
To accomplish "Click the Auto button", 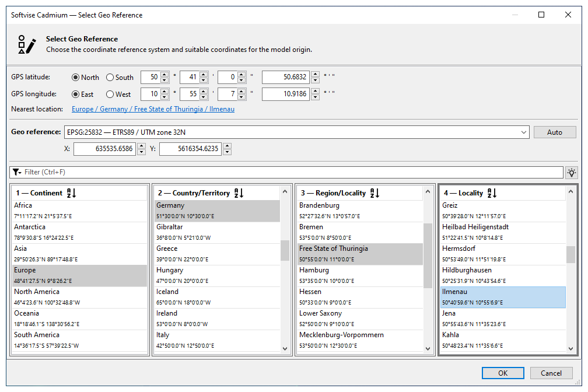I will (555, 132).
